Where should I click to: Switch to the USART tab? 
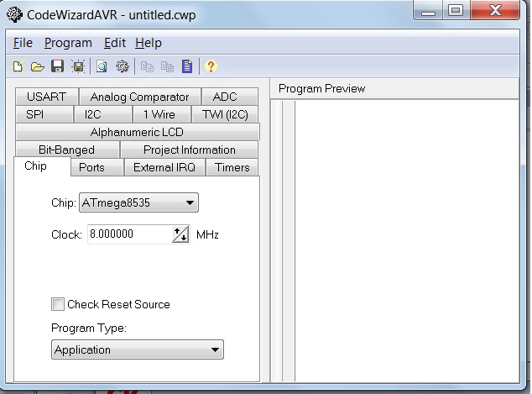click(x=47, y=97)
